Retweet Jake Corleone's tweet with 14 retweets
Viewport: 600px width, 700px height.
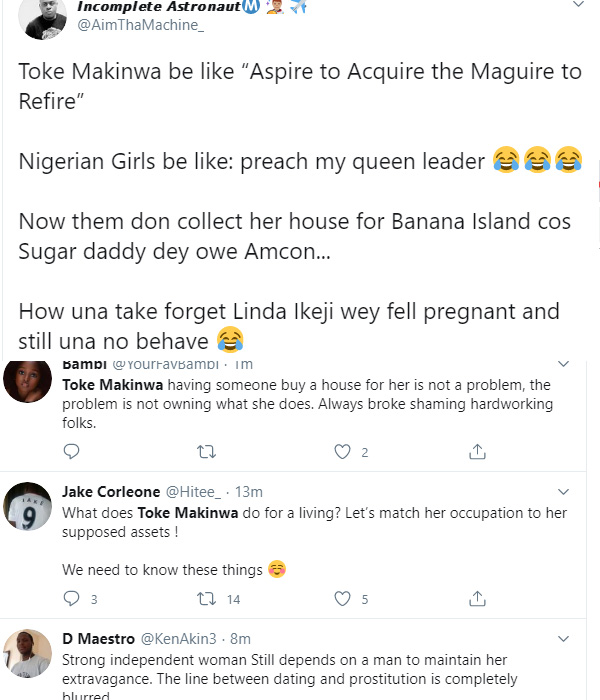[x=207, y=599]
